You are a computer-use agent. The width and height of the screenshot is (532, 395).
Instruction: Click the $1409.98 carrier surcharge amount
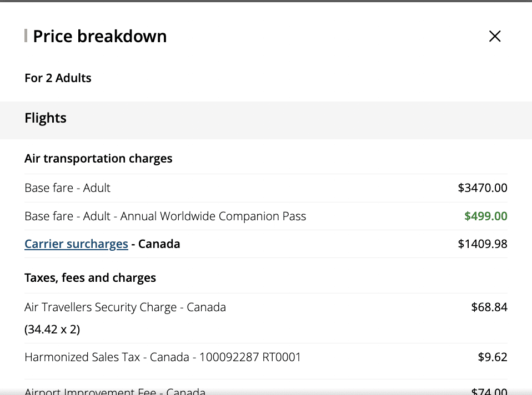point(482,244)
